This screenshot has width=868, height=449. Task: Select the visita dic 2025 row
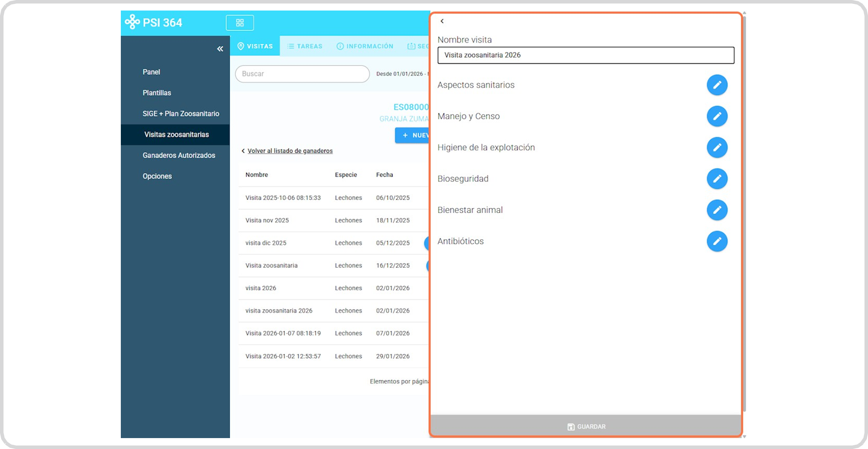266,243
